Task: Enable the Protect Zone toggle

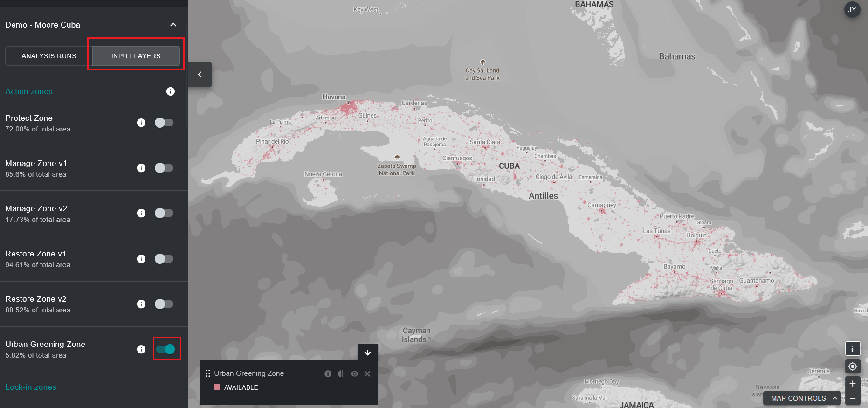Action: pyautogui.click(x=164, y=123)
